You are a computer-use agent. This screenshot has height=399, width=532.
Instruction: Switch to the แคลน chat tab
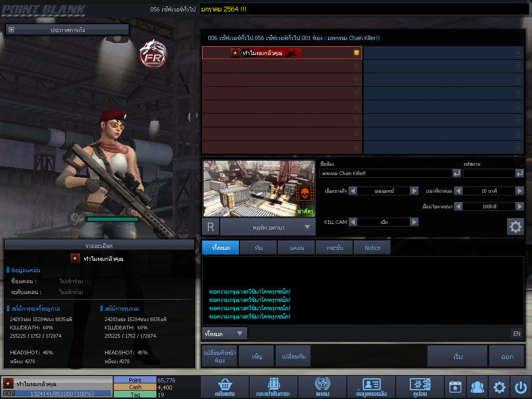297,248
